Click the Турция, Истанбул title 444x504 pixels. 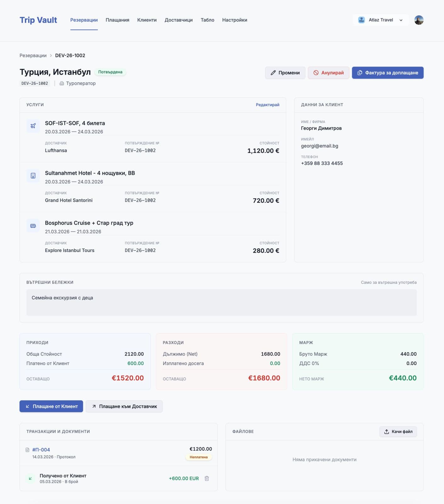click(x=55, y=72)
